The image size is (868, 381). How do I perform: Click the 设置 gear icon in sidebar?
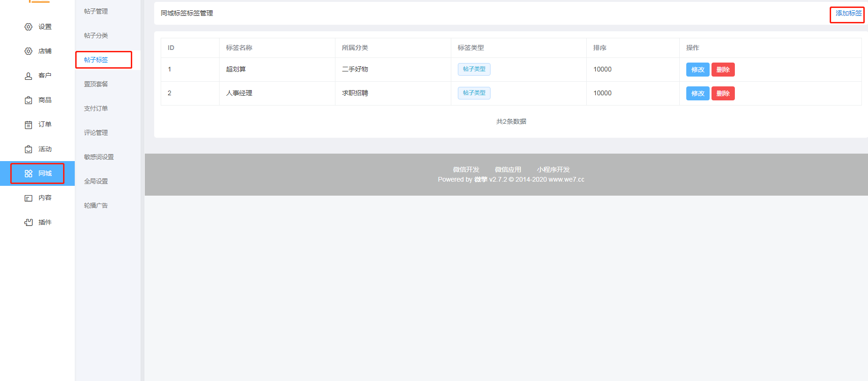28,27
